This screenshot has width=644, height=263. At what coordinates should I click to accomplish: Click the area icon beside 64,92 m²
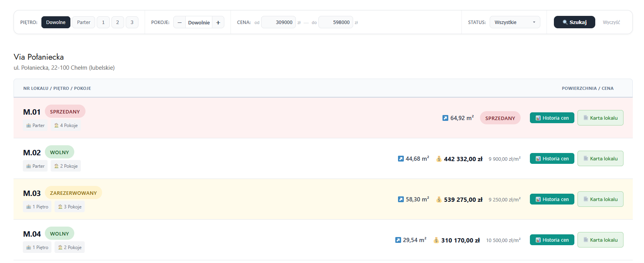(445, 118)
